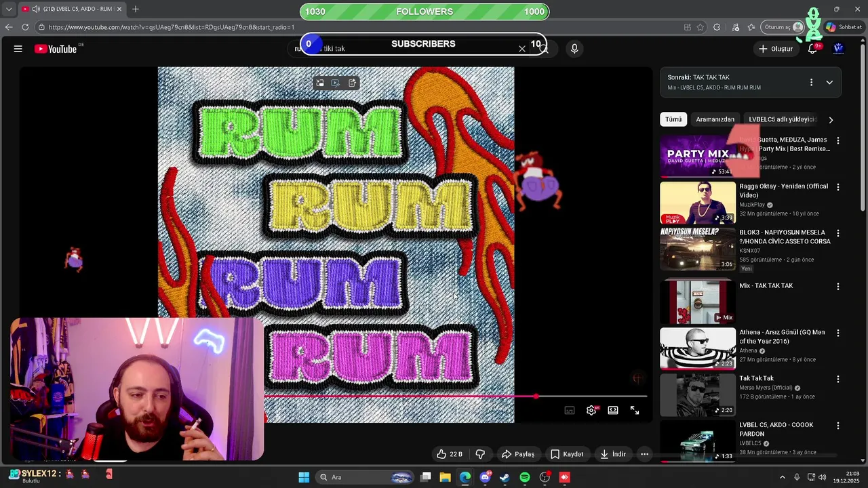Open options for David Guetta Party Mix video
Screen dimensions: 868x488
[x=837, y=141]
